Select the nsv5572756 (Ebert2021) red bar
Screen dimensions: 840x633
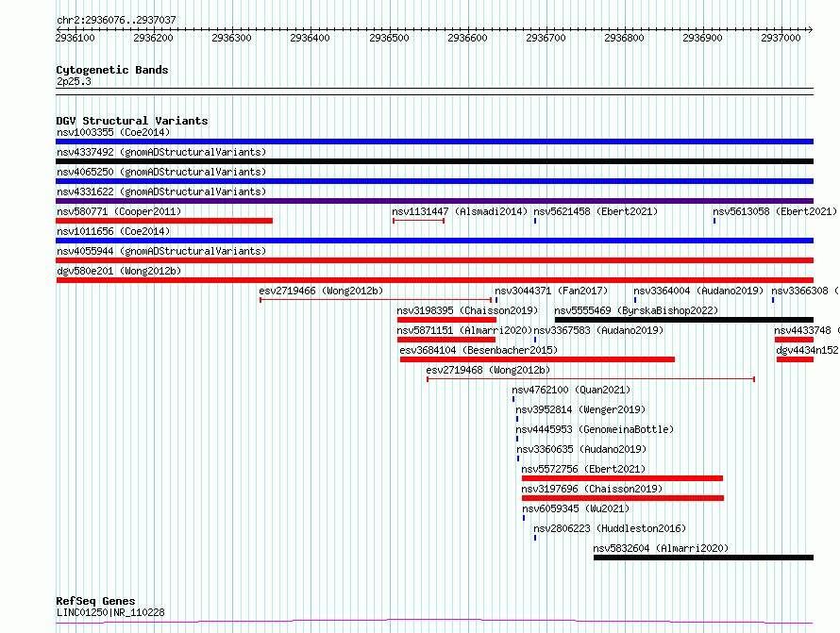pos(623,478)
